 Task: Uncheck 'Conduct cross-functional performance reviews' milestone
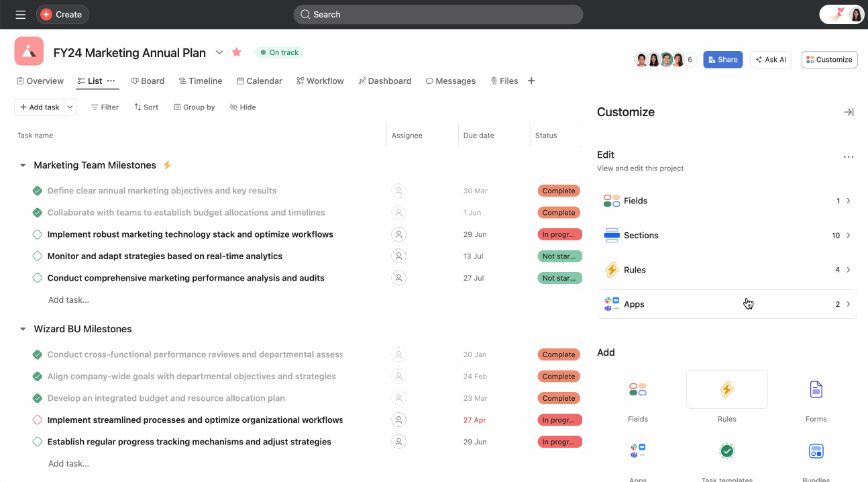(x=38, y=354)
